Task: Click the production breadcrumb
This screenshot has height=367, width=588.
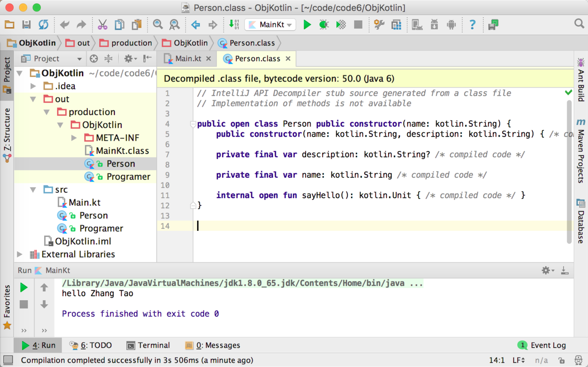Action: pos(126,43)
